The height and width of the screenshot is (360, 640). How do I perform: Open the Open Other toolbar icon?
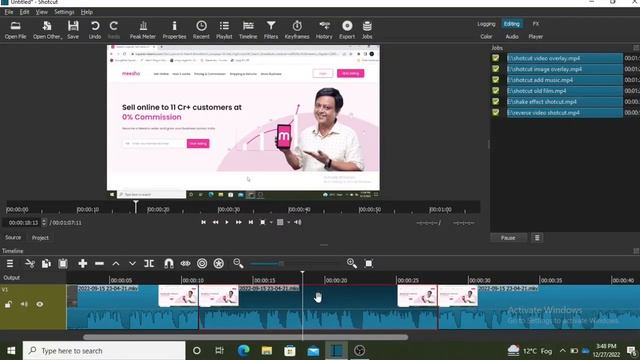click(47, 30)
